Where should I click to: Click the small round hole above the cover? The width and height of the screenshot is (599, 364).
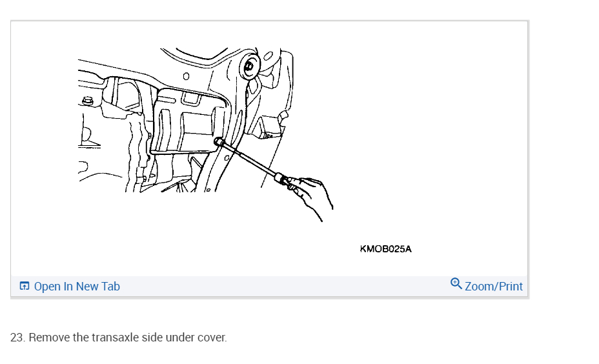tap(186, 76)
